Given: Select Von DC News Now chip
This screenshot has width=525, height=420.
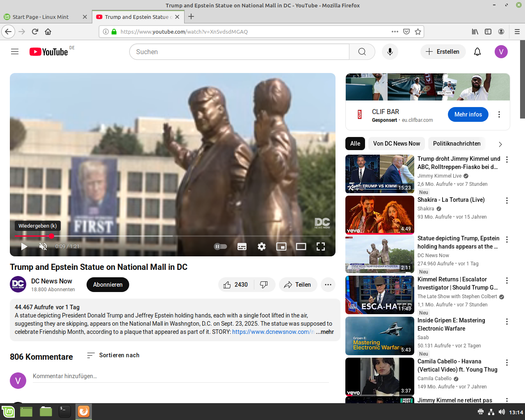Looking at the screenshot, I should point(397,144).
